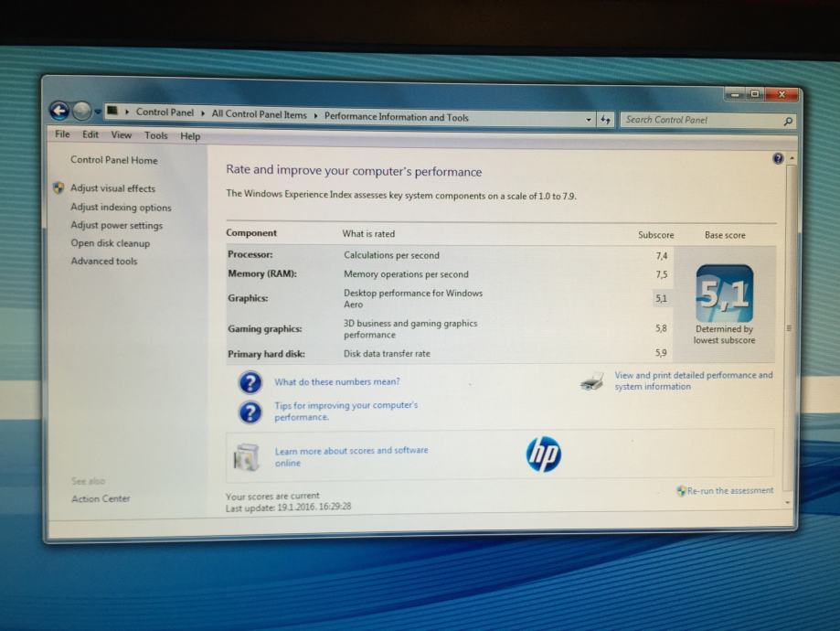The height and width of the screenshot is (631, 840).
Task: Click the printer icon
Action: pyautogui.click(x=592, y=381)
